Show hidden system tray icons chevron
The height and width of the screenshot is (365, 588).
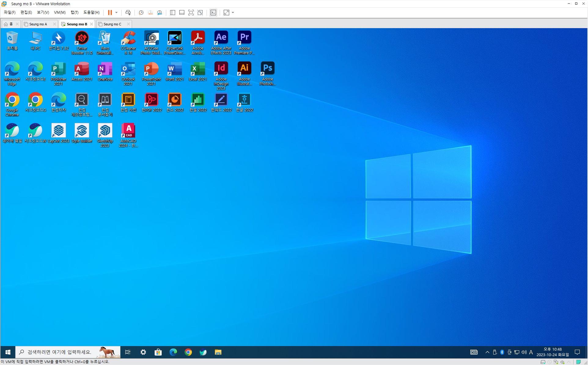pyautogui.click(x=487, y=352)
